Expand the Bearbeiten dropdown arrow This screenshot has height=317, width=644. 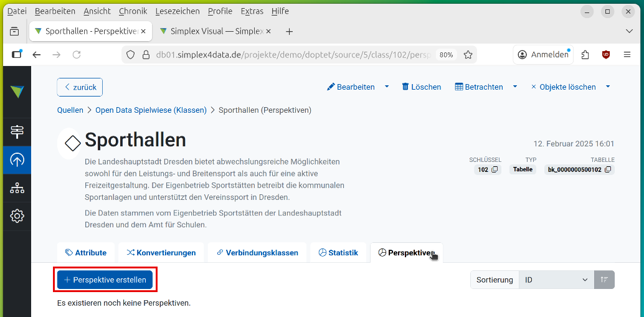(387, 87)
